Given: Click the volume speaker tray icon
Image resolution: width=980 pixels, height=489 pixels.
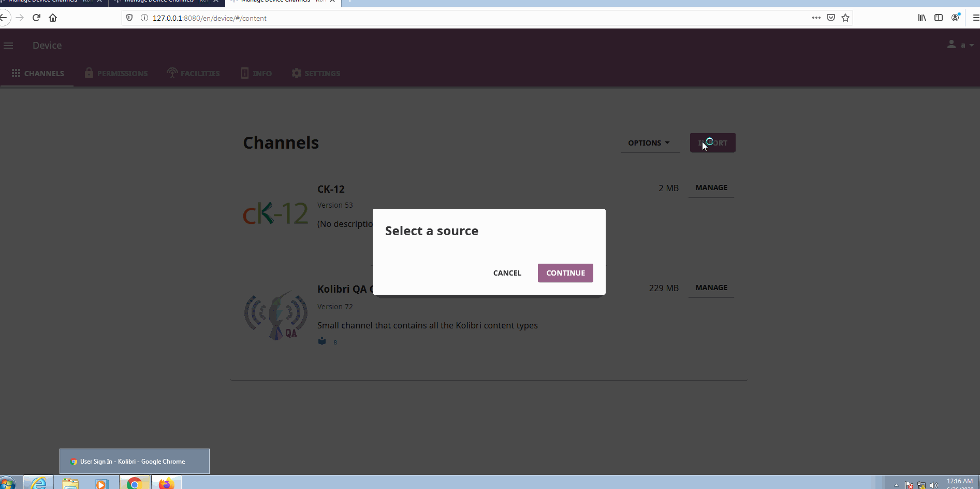Looking at the screenshot, I should [x=933, y=485].
